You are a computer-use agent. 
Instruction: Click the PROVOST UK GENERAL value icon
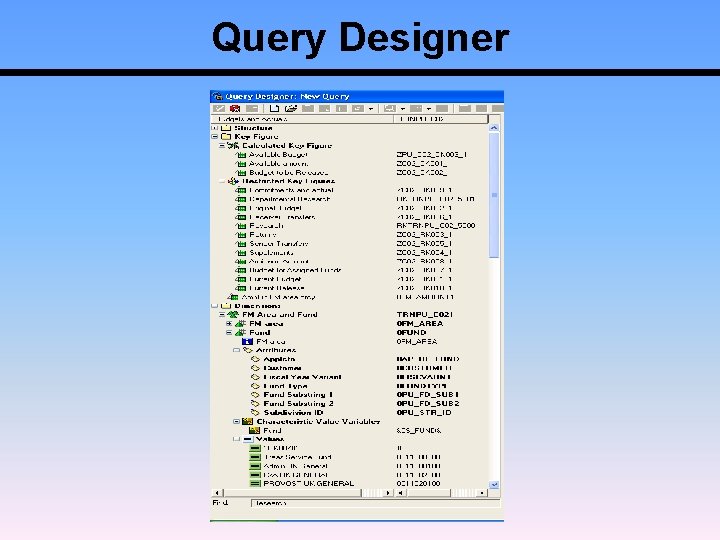pyautogui.click(x=255, y=484)
